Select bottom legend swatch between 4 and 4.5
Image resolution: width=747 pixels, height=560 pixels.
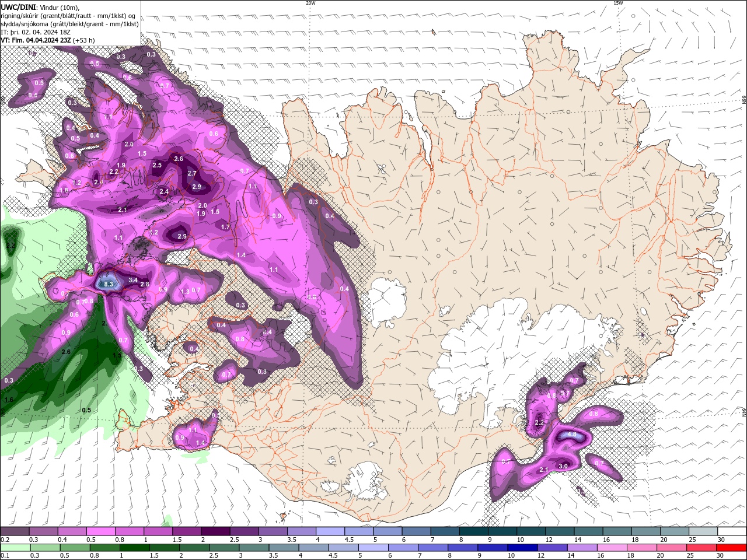tap(314, 548)
